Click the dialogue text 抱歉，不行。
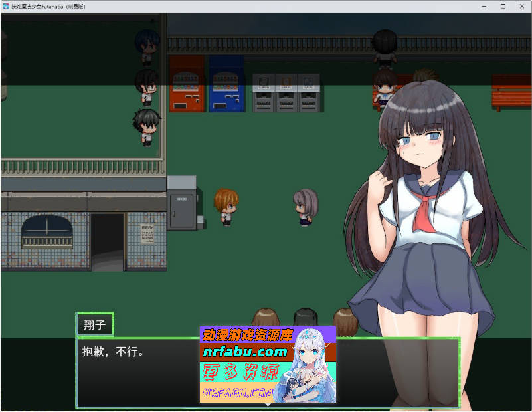 pos(113,352)
